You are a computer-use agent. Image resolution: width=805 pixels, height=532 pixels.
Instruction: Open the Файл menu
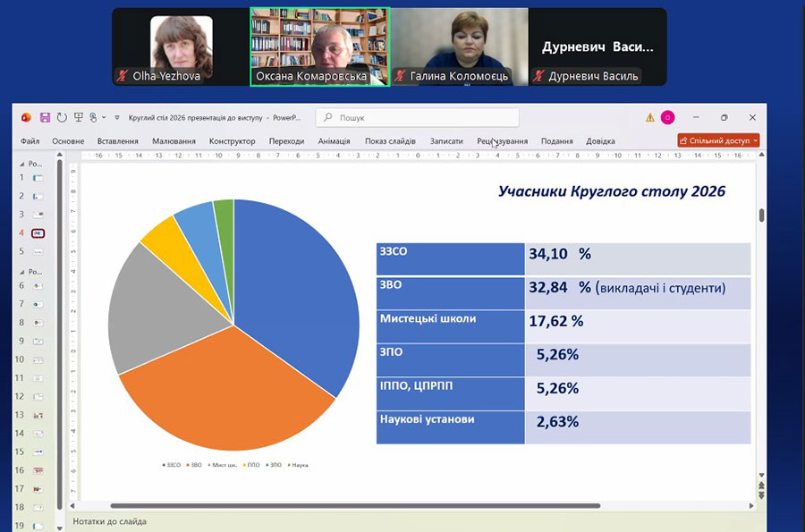pyautogui.click(x=30, y=141)
